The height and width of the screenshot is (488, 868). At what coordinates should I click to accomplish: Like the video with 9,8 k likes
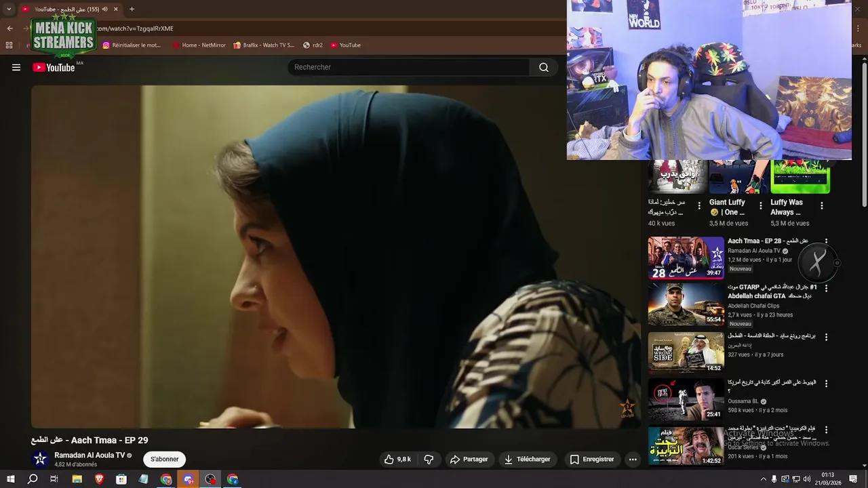point(397,459)
